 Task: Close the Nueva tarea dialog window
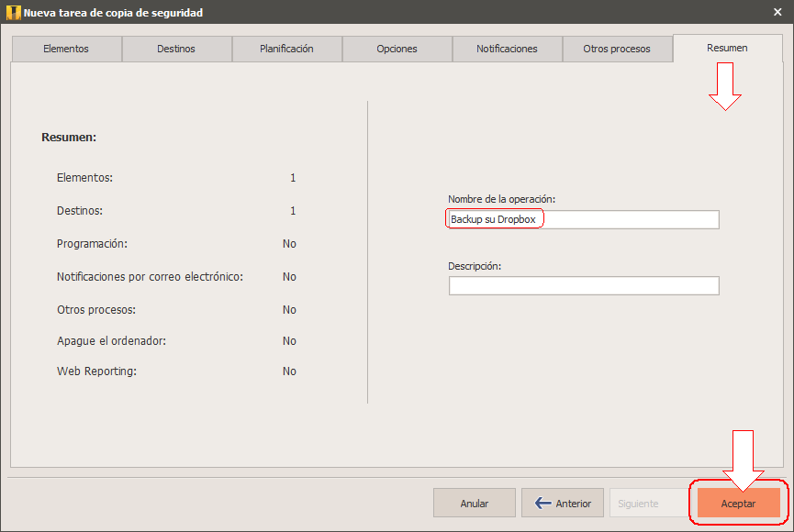pyautogui.click(x=777, y=12)
